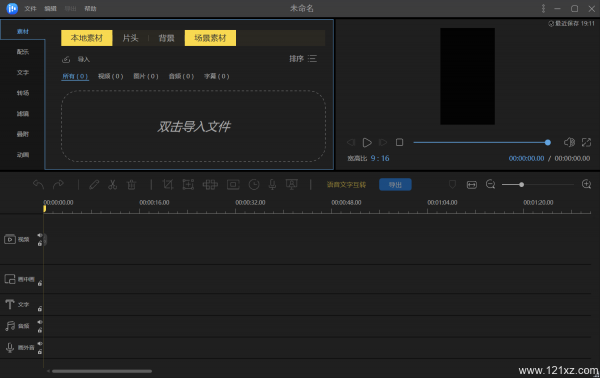Image resolution: width=600 pixels, height=378 pixels.
Task: Click the video track icon
Action: coord(10,240)
